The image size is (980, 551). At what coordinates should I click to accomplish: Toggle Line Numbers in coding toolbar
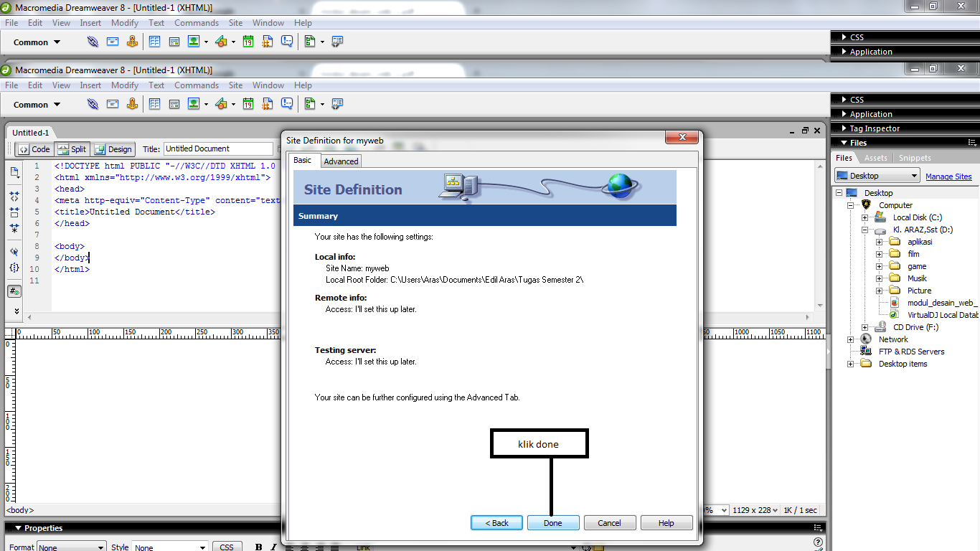(14, 291)
